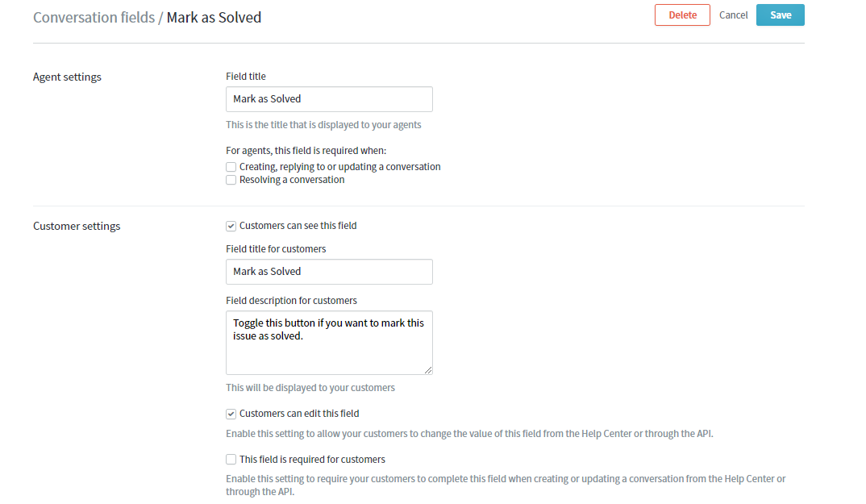
Task: Click the Field title for customers input
Action: pos(329,272)
